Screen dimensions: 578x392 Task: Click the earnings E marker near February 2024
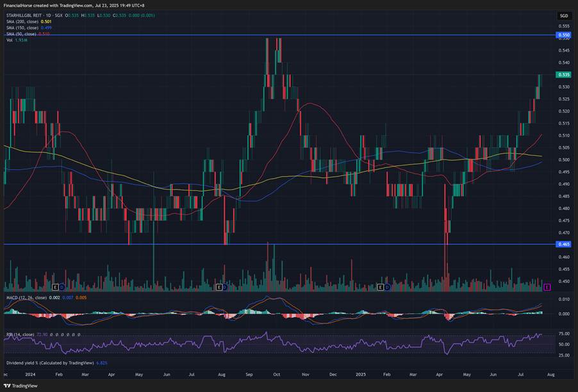pos(55,287)
